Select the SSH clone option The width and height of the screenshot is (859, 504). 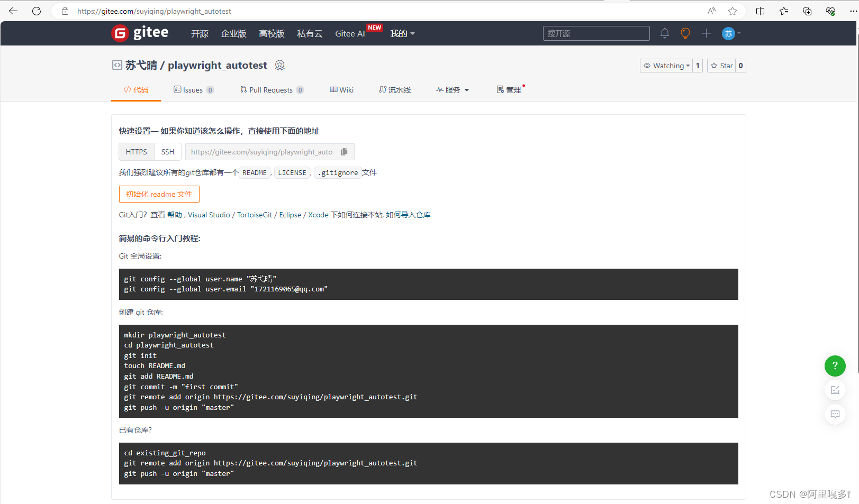point(168,152)
